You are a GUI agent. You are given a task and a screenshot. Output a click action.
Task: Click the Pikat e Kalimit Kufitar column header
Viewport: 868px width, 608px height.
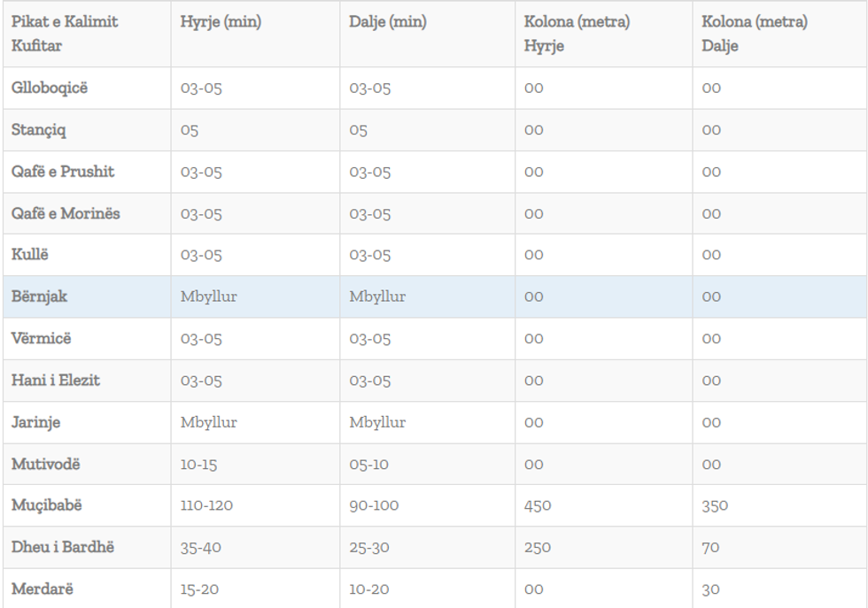tap(65, 34)
